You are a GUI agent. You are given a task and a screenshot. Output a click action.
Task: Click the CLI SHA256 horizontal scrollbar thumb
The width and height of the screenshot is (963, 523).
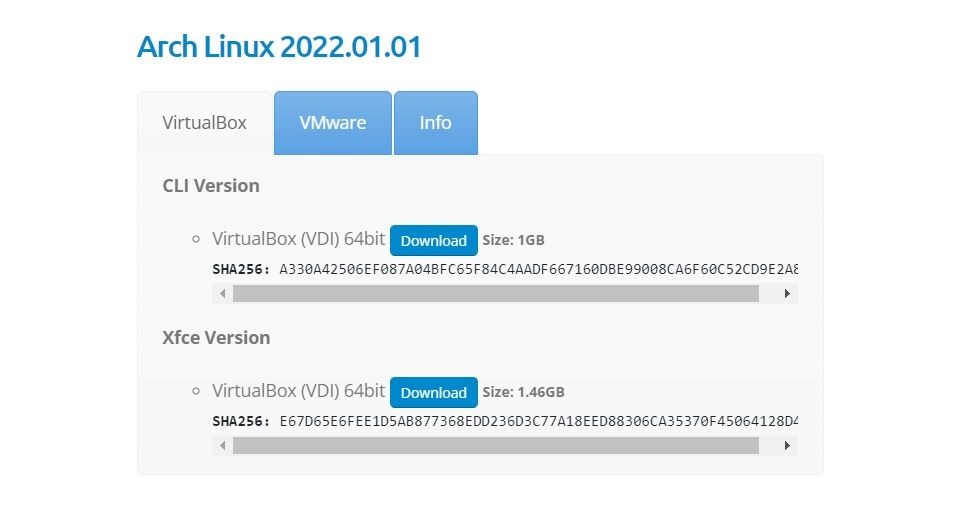[x=496, y=293]
